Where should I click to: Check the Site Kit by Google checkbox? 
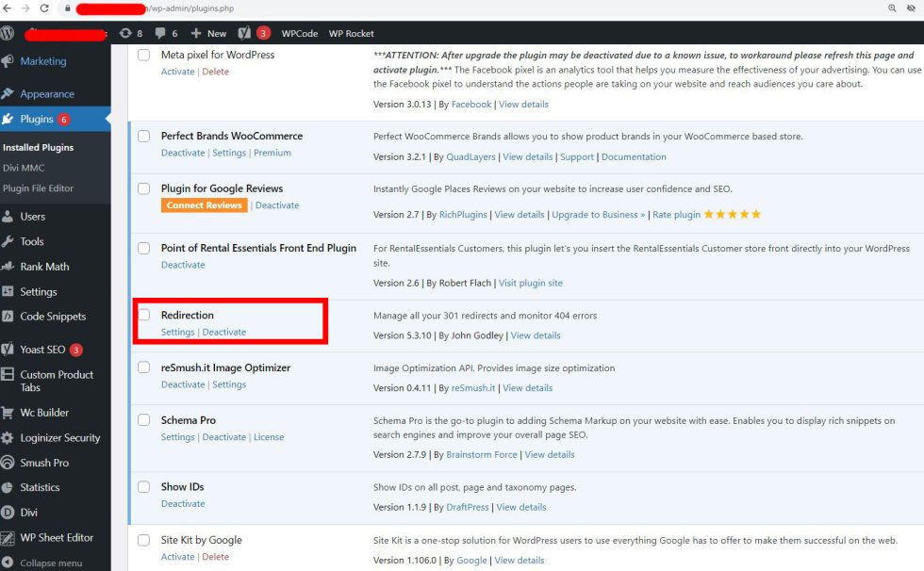pyautogui.click(x=143, y=540)
